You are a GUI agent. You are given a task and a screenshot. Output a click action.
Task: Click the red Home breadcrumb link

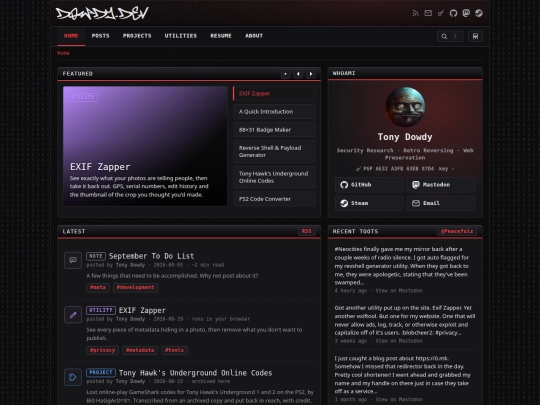[63, 53]
